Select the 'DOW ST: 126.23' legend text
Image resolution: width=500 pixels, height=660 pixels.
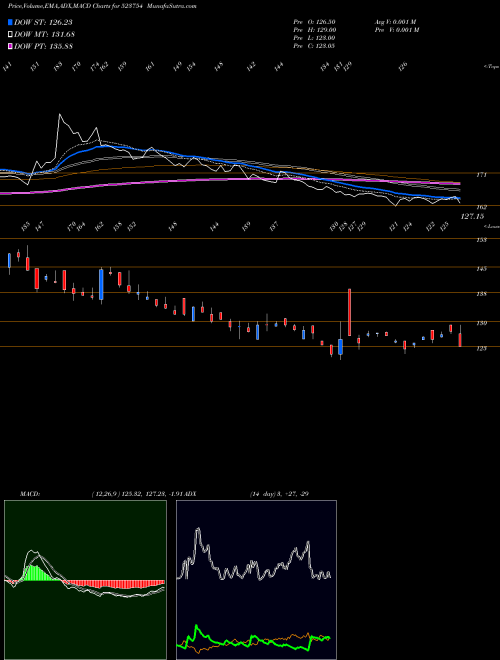click(x=43, y=22)
